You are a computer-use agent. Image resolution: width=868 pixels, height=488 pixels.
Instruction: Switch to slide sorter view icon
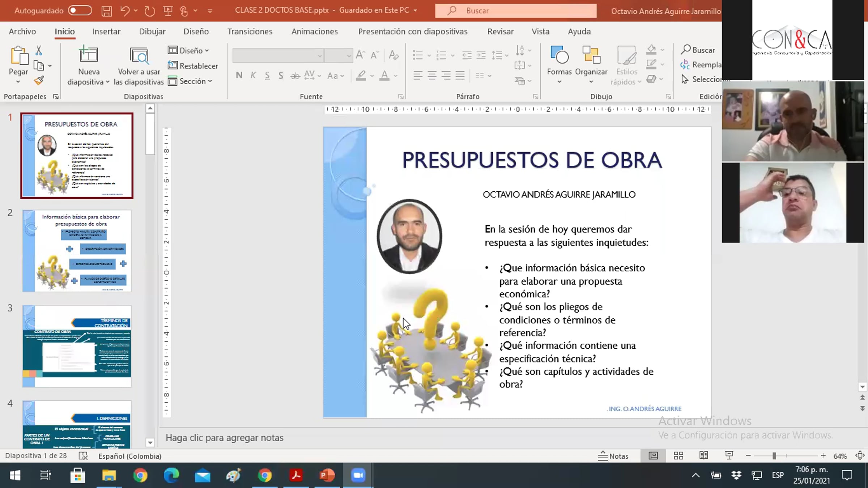678,456
